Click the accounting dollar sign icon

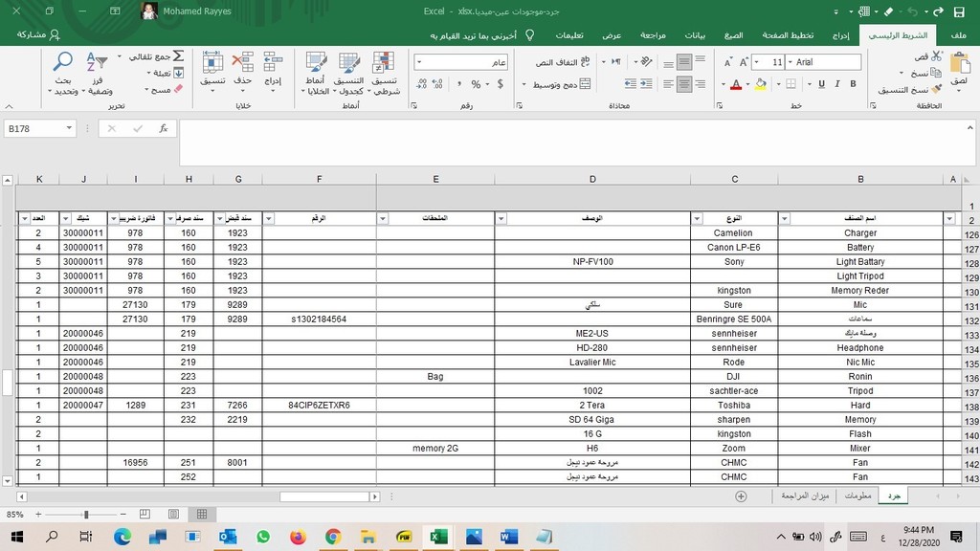pos(500,84)
